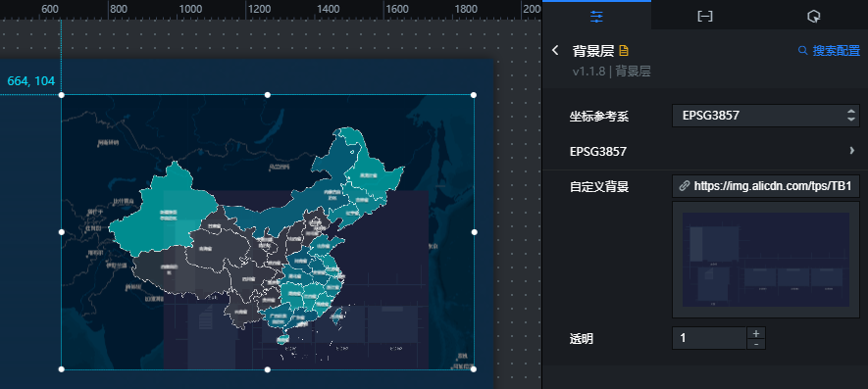Click the 自定义背景 URL field
Image resolution: width=868 pixels, height=389 pixels.
[766, 186]
